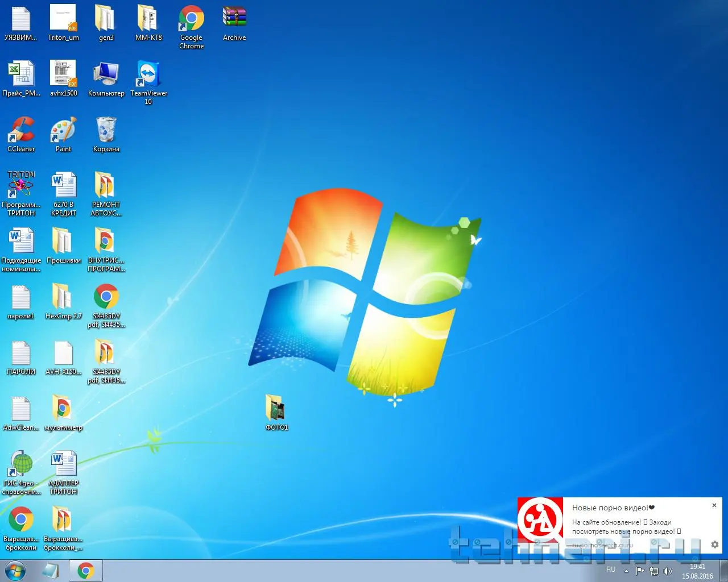Close the Chrome notification popup
The height and width of the screenshot is (582, 728).
point(714,505)
